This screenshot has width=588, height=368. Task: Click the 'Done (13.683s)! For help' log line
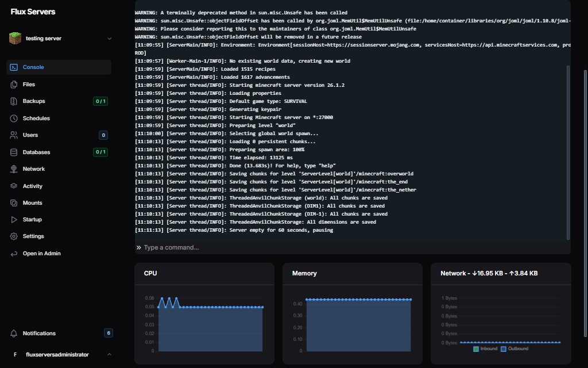tap(235, 166)
